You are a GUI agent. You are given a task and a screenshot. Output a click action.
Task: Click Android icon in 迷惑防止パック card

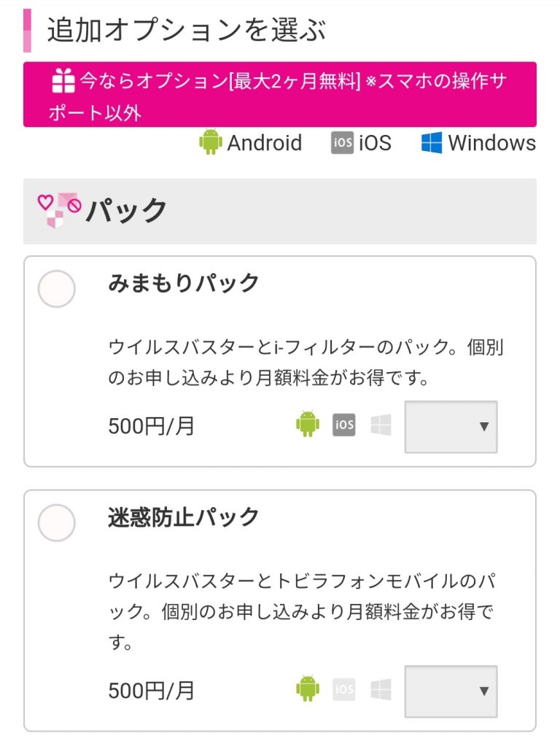tap(308, 689)
